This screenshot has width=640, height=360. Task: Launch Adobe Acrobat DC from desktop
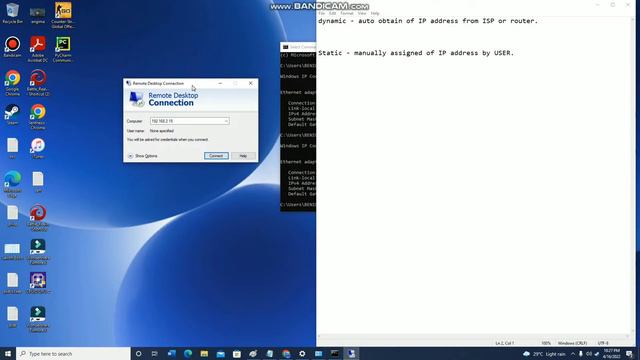pyautogui.click(x=38, y=49)
